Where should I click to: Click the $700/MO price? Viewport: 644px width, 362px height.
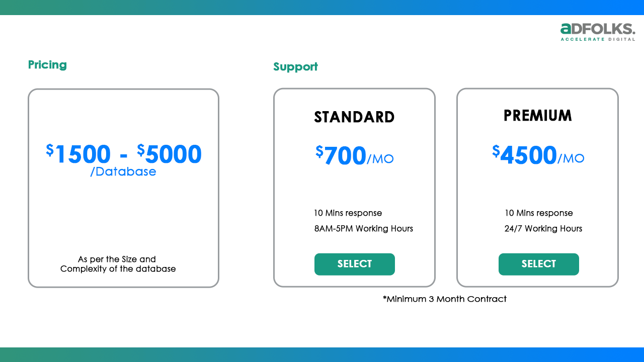354,156
